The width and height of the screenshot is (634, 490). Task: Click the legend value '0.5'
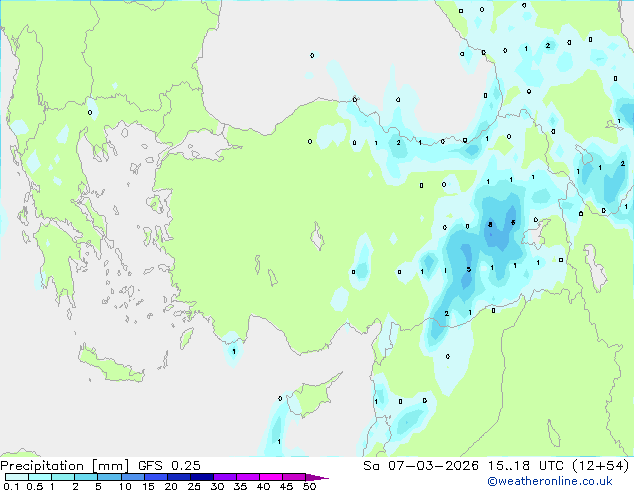(35, 486)
